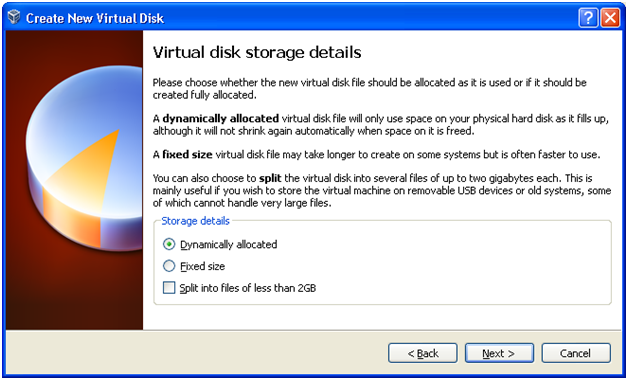
Task: Close the Create New Virtual Disk dialog
Action: click(x=610, y=18)
